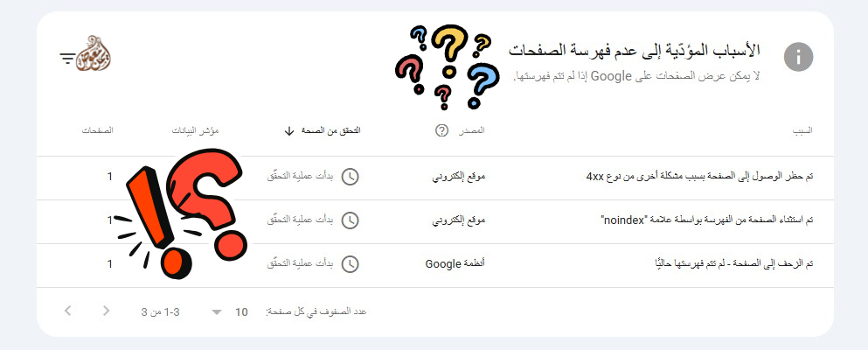
Task: Click the source column help question mark
Action: pyautogui.click(x=441, y=130)
